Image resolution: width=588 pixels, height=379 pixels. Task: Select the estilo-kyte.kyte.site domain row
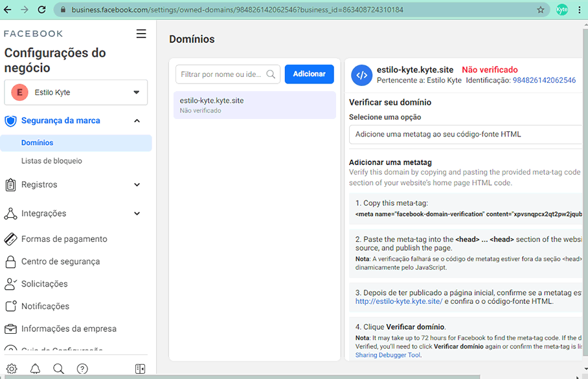254,105
